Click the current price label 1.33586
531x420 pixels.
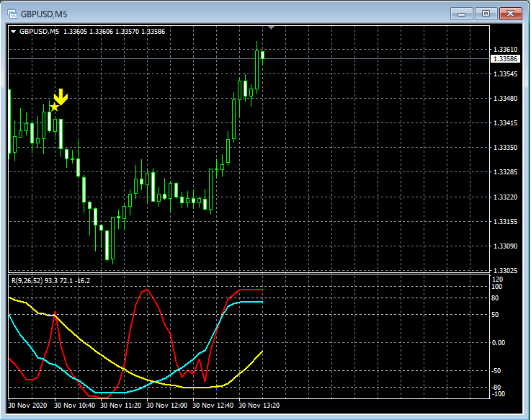coord(506,58)
